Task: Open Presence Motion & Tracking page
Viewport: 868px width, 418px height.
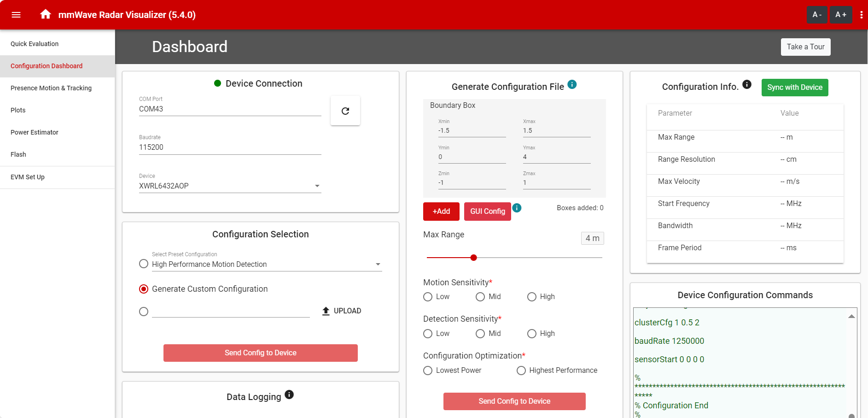Action: (51, 88)
